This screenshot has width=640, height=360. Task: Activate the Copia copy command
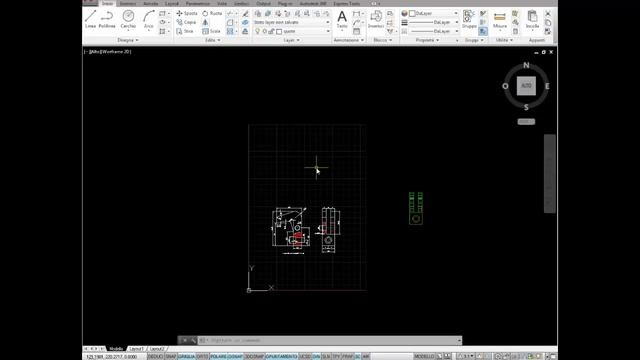[186, 22]
